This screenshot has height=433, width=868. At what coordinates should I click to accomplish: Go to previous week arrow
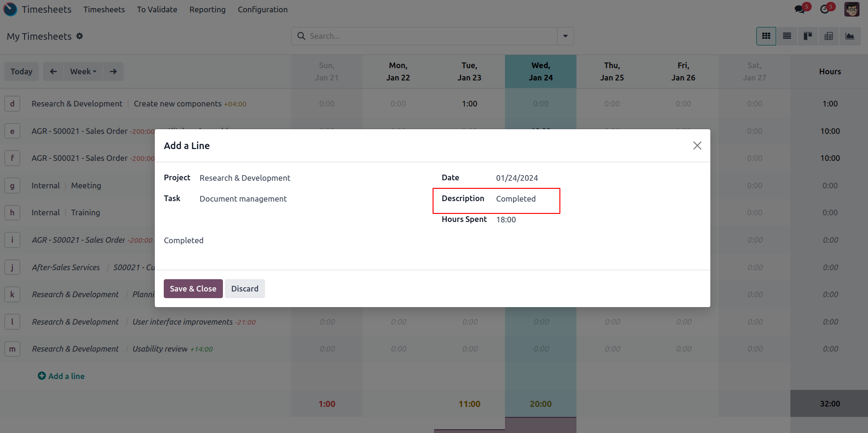pos(53,71)
